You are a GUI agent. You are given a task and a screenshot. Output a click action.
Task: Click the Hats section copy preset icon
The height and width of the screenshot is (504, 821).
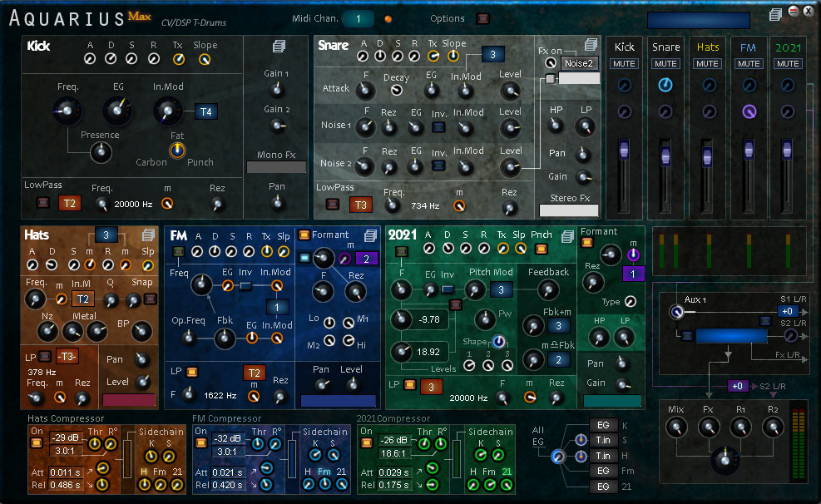(x=149, y=235)
